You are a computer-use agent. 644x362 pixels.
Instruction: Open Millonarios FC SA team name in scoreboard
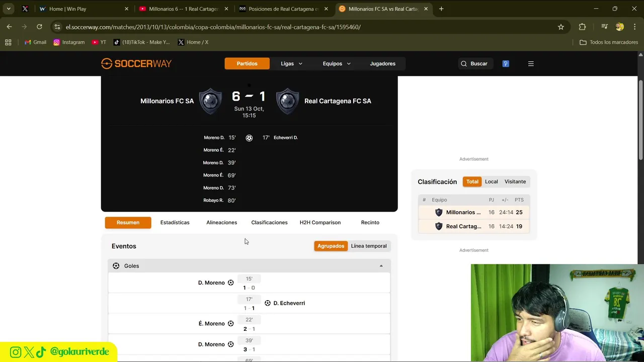click(x=167, y=101)
